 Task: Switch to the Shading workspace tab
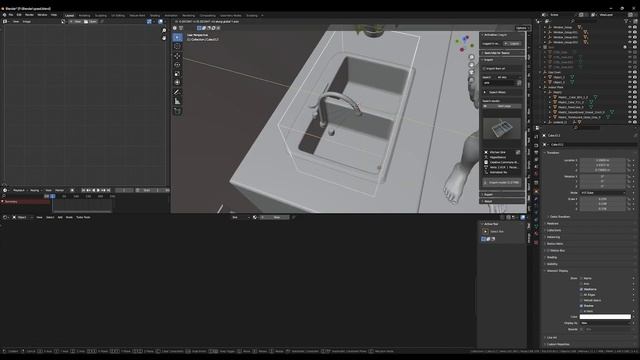[155, 16]
